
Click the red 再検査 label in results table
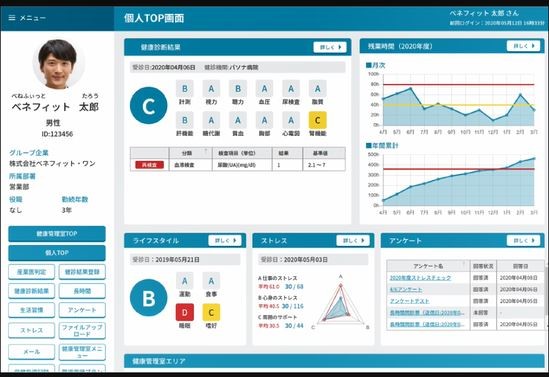[x=150, y=165]
